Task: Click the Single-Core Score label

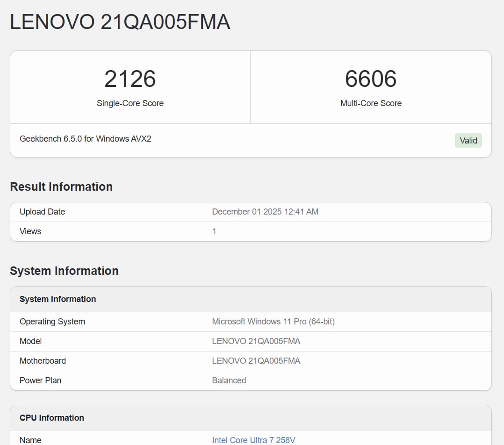Action: tap(130, 103)
